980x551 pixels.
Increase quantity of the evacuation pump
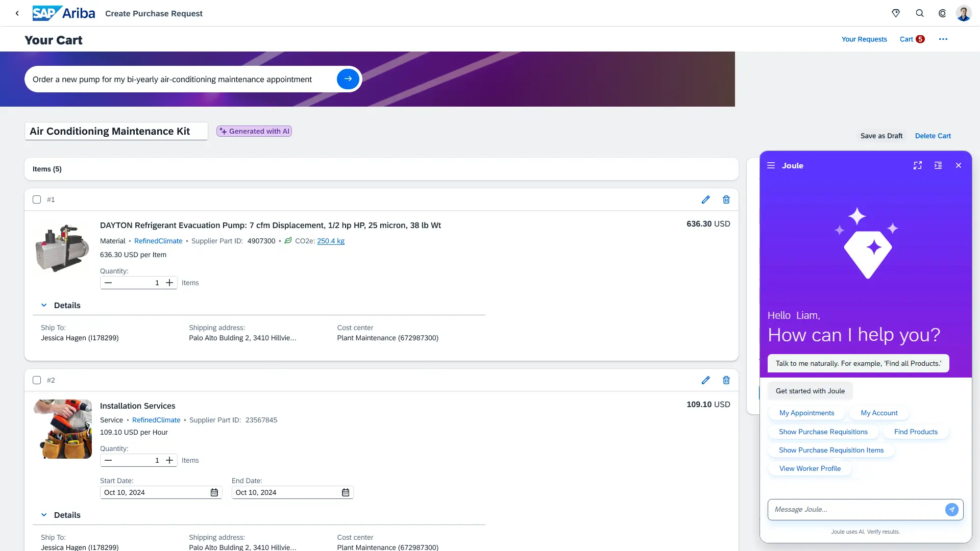tap(169, 283)
